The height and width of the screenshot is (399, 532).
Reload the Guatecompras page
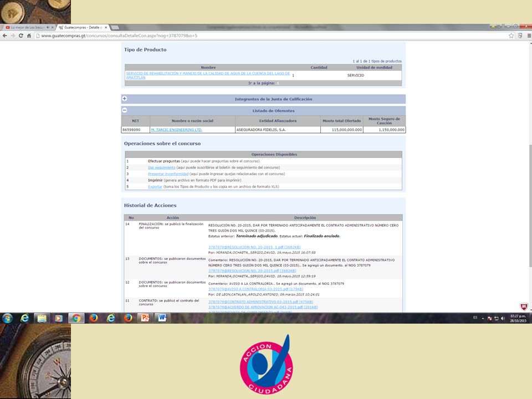pos(21,35)
